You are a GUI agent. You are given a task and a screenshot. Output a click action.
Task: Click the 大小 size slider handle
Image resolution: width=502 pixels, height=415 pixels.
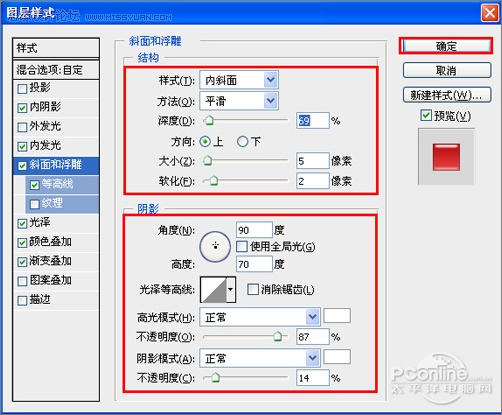click(208, 161)
